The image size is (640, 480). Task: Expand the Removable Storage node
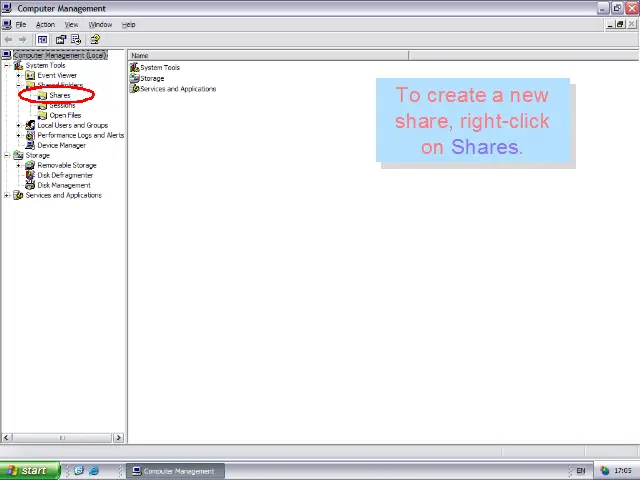[x=18, y=165]
